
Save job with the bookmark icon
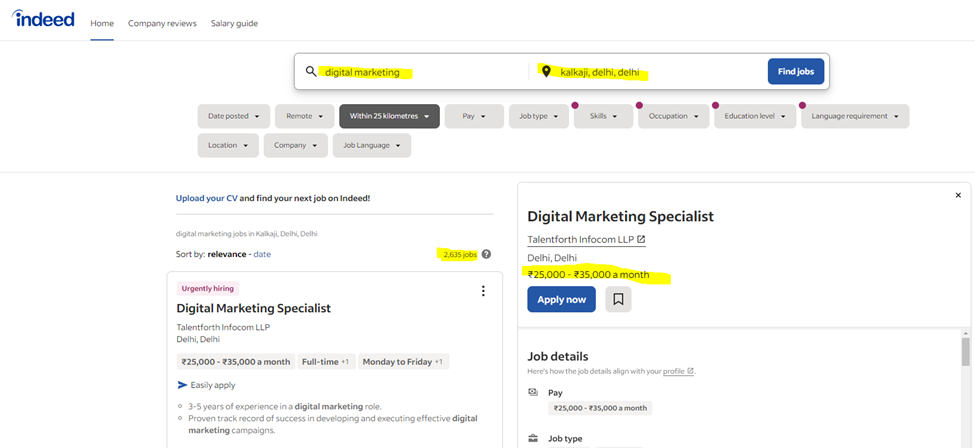(x=618, y=299)
